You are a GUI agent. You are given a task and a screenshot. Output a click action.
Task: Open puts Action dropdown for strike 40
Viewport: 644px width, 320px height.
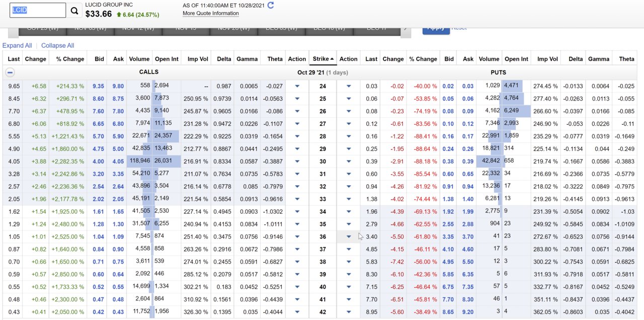click(348, 287)
